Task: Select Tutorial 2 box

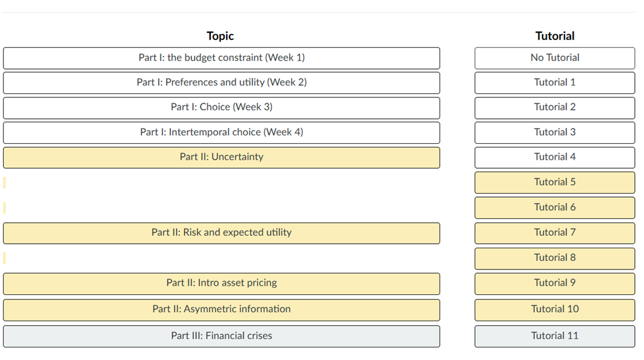Action: click(x=555, y=108)
